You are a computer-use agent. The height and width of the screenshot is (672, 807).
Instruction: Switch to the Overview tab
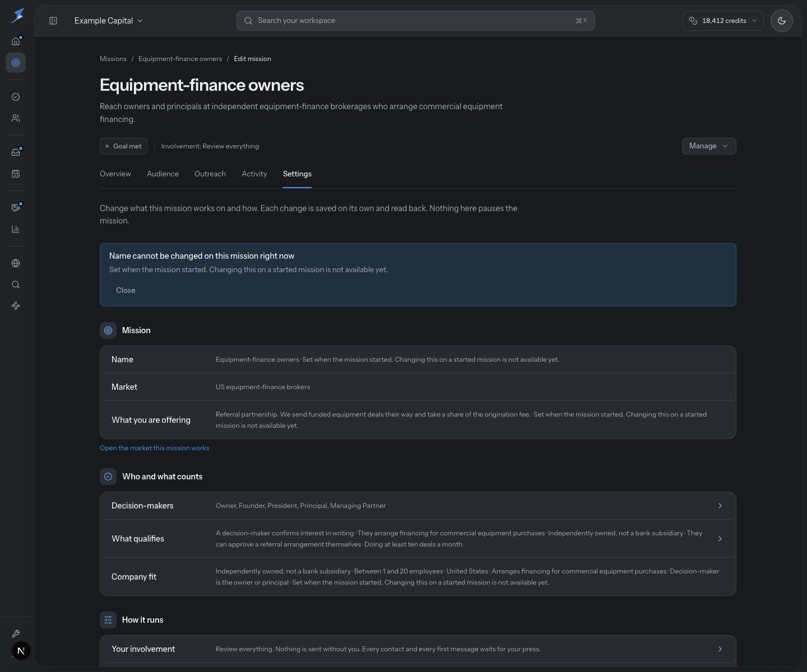coord(115,174)
